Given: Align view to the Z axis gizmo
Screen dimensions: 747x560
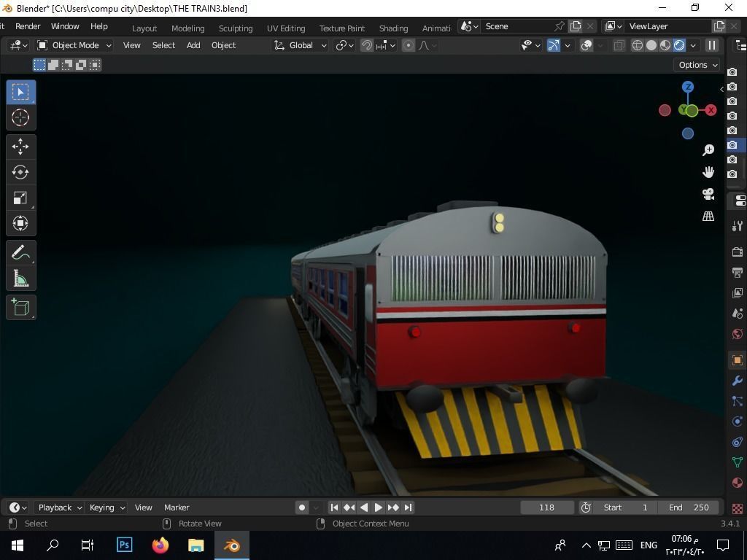Looking at the screenshot, I should point(687,87).
